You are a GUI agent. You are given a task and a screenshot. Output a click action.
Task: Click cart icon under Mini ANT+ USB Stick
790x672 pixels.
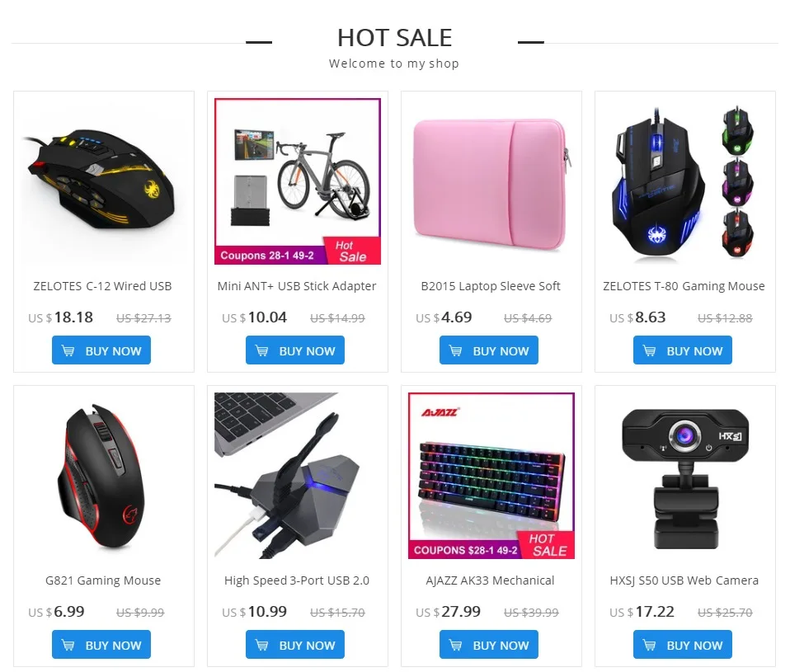click(x=262, y=350)
